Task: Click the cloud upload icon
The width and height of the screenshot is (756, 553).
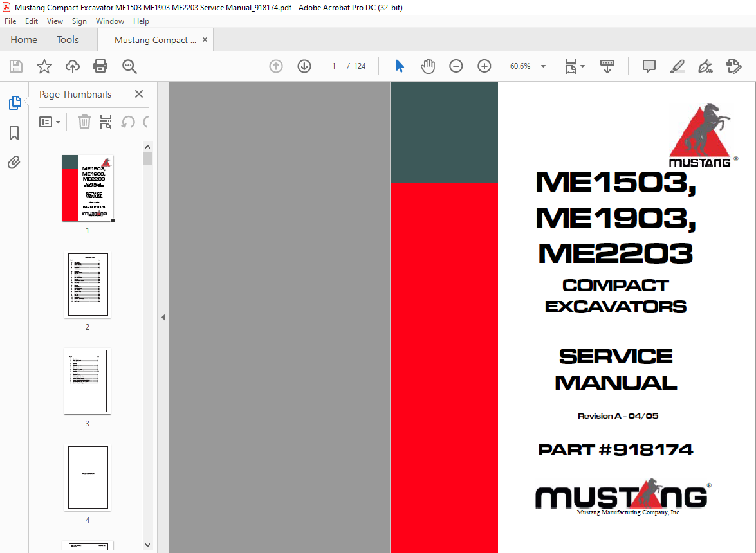Action: [x=72, y=66]
